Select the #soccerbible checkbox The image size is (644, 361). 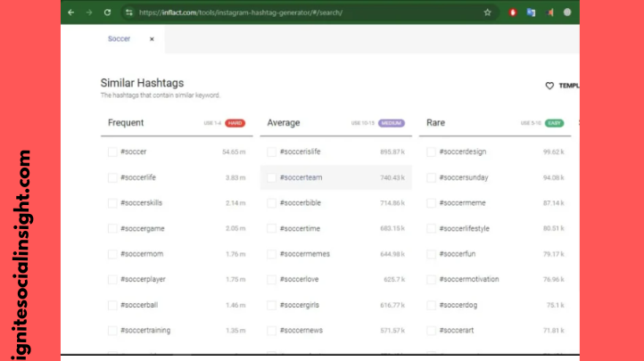coord(271,203)
